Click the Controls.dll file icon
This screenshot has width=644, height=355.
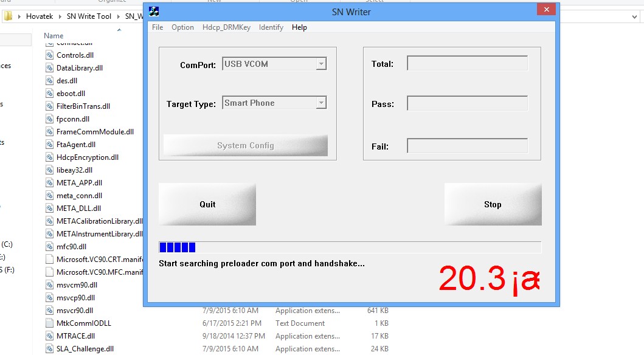[50, 55]
